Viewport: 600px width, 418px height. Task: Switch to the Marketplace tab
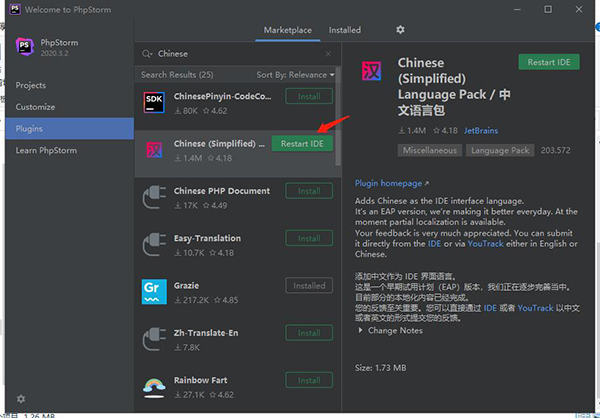click(x=288, y=30)
